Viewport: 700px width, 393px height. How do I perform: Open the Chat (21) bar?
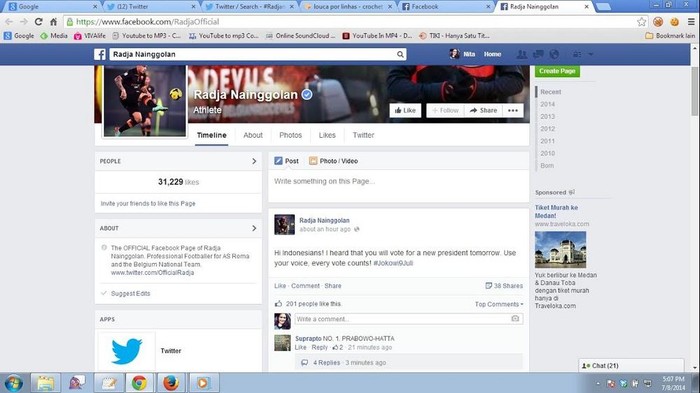(x=631, y=365)
